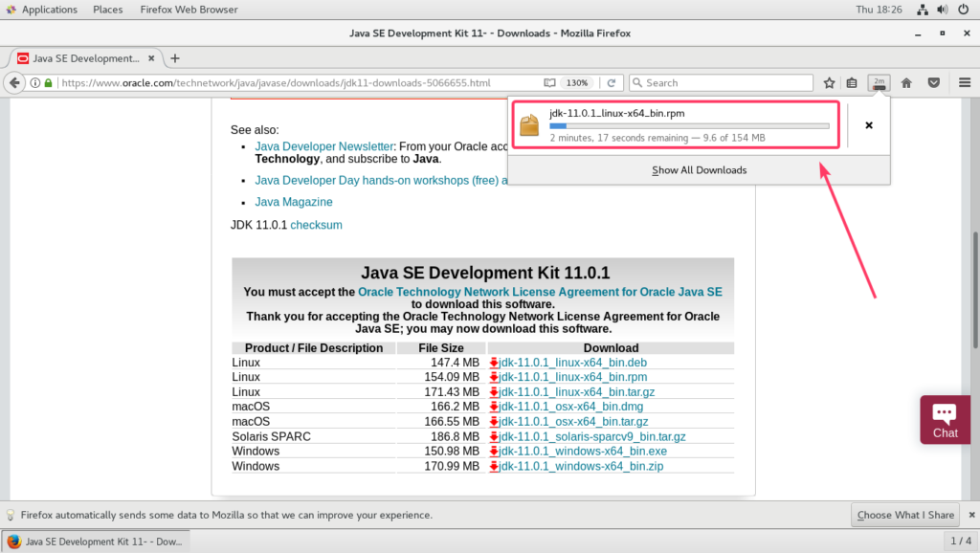Click the jdk rpm package file icon in downloads
The image size is (980, 553).
click(529, 125)
